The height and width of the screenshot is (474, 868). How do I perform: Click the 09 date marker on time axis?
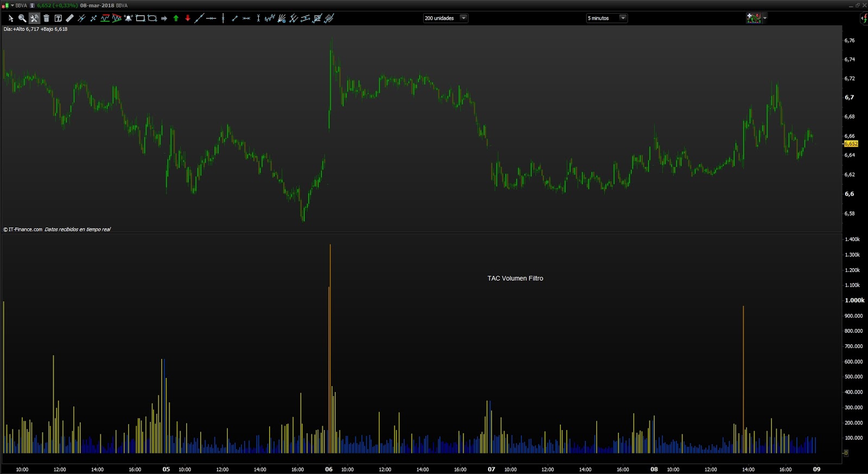tap(816, 469)
